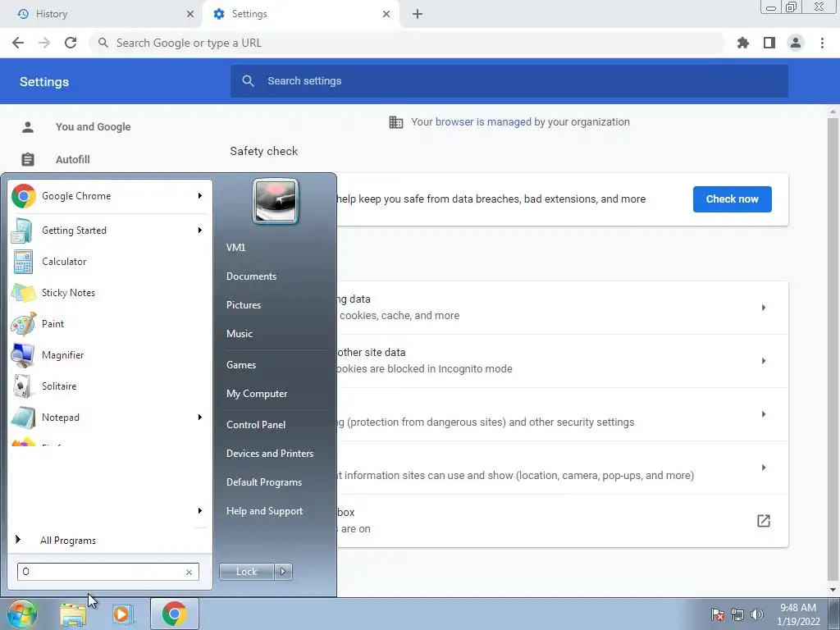The height and width of the screenshot is (630, 840).
Task: Follow the 'browser is managed' link
Action: tap(483, 121)
